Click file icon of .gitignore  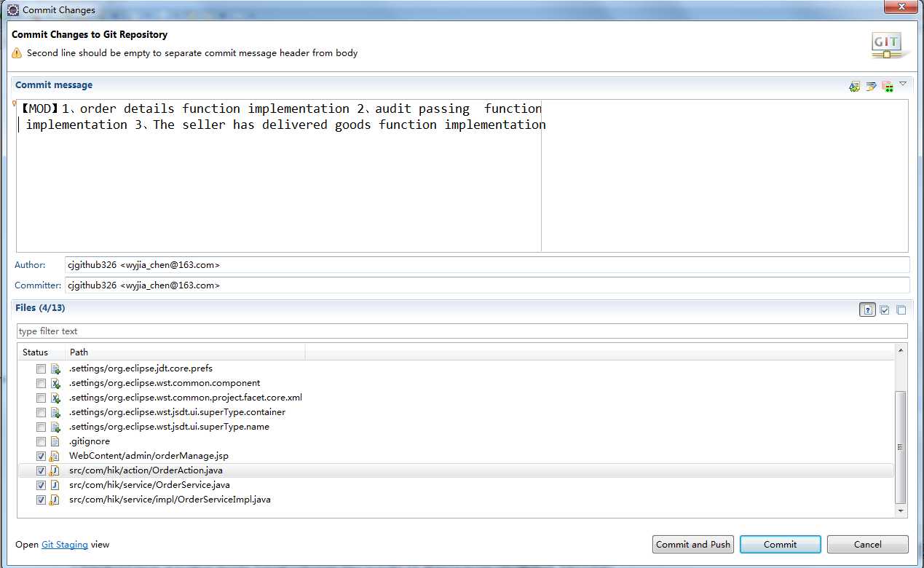click(x=55, y=441)
